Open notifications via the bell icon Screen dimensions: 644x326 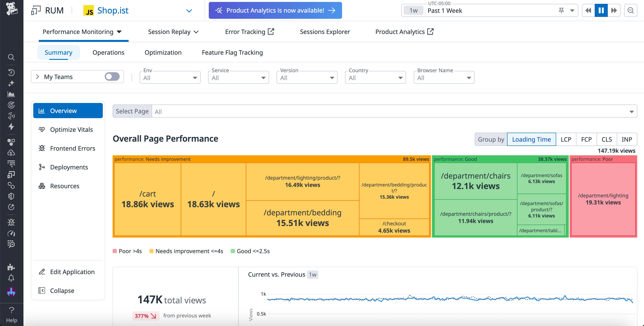click(11, 278)
